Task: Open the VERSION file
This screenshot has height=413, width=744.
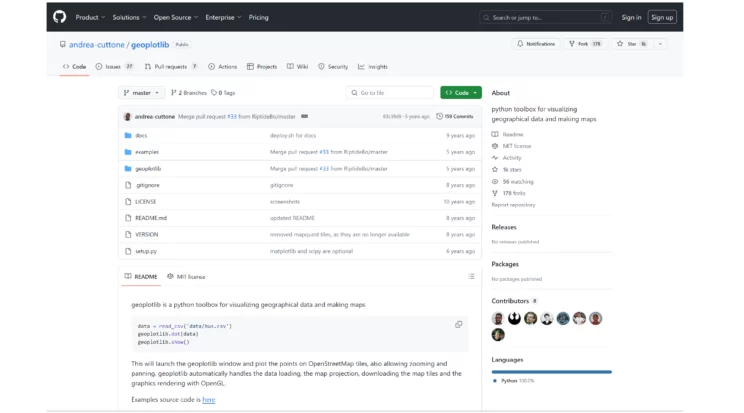Action: (147, 235)
